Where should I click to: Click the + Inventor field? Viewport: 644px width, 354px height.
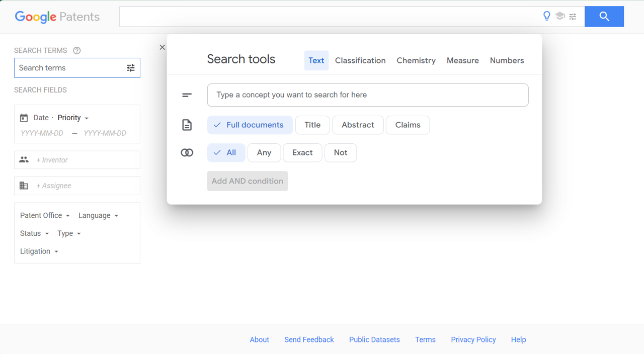[77, 160]
